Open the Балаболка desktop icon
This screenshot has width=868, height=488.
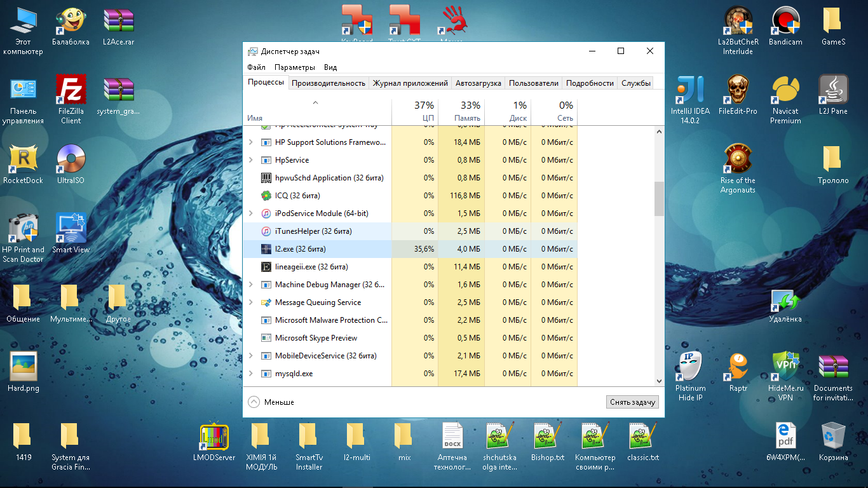tap(71, 26)
